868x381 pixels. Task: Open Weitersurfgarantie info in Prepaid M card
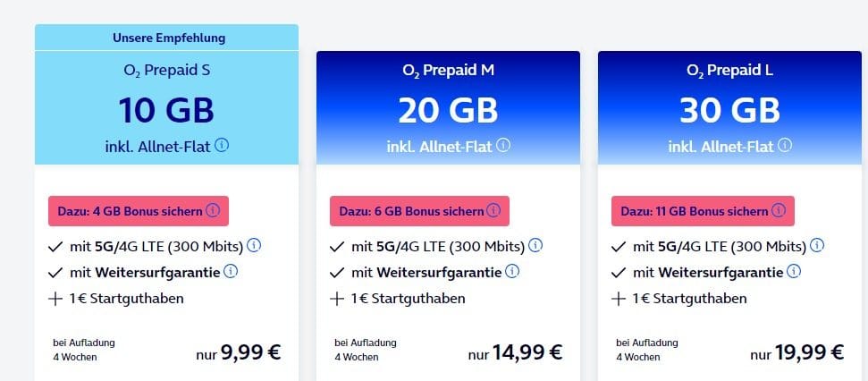(x=512, y=271)
